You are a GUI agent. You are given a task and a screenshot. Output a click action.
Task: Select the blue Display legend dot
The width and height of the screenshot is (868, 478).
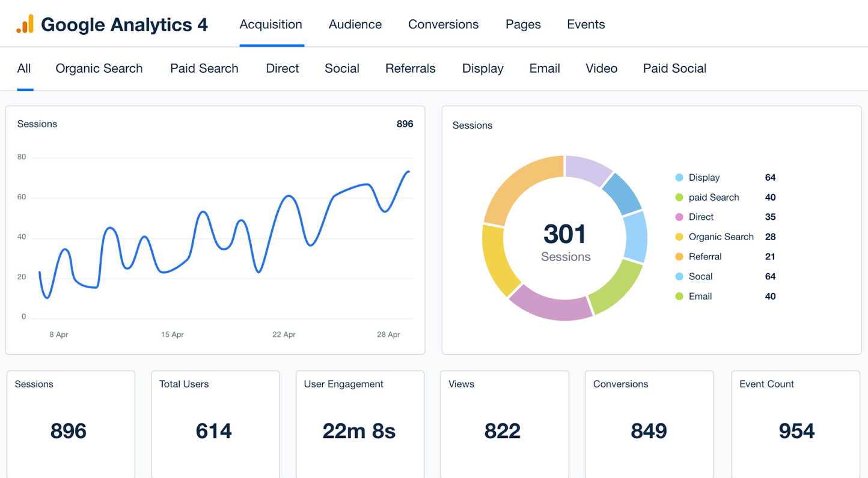pos(678,177)
